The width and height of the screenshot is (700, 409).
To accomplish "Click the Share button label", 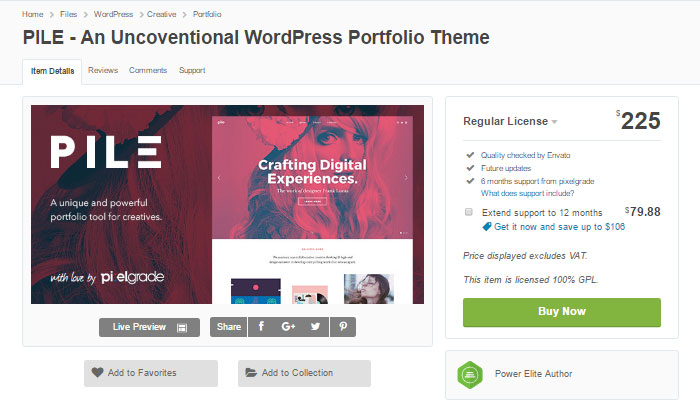I will (229, 327).
